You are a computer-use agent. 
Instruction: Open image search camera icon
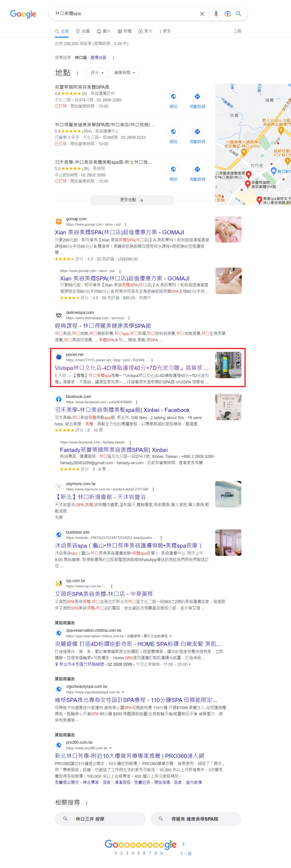click(228, 14)
